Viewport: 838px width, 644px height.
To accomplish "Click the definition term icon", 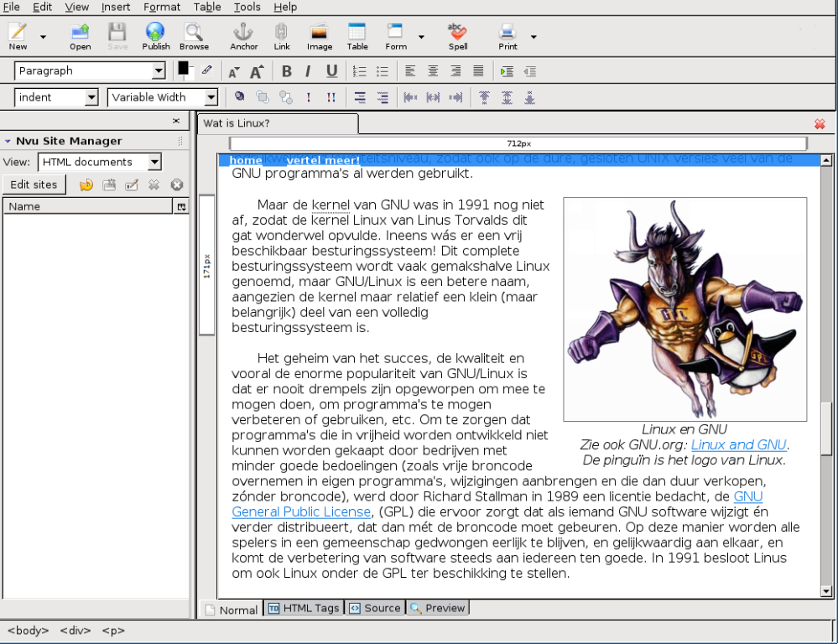I will (360, 97).
